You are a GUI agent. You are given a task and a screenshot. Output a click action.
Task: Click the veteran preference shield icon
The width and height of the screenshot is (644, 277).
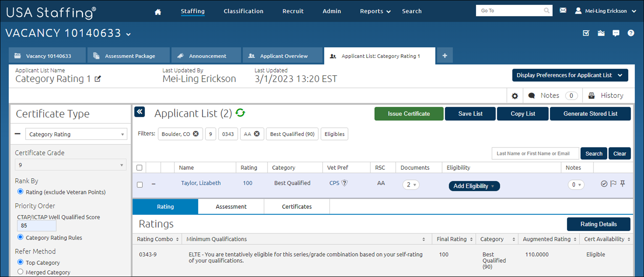tap(345, 183)
